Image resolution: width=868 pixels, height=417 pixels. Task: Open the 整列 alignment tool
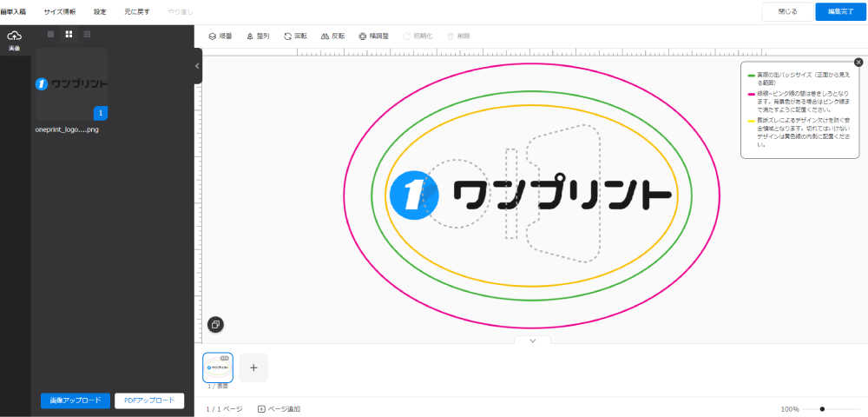point(257,36)
